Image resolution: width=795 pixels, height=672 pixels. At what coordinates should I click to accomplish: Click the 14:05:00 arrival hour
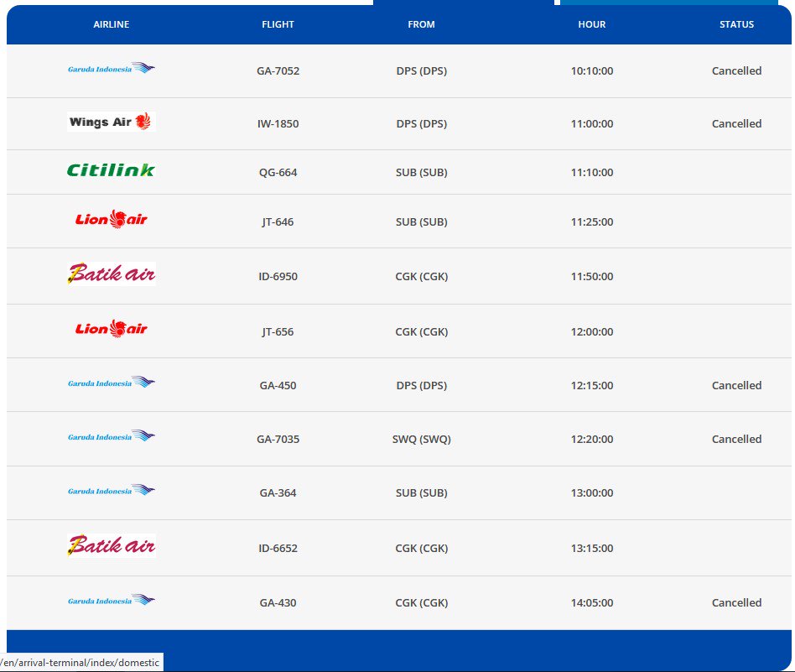coord(592,603)
